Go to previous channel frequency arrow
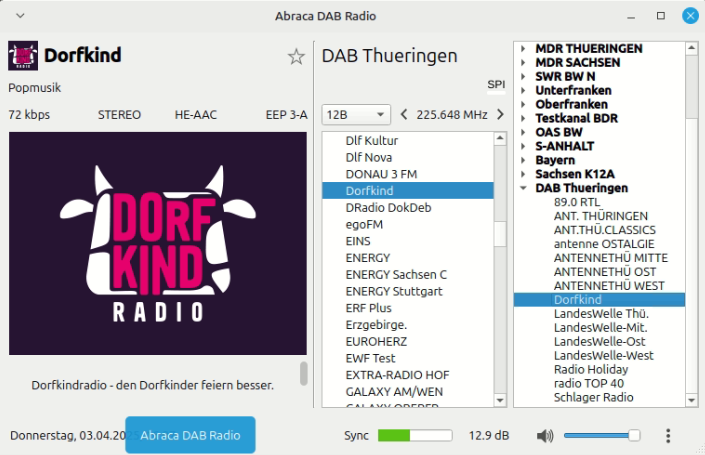Viewport: 705px width, 455px height. pos(404,114)
